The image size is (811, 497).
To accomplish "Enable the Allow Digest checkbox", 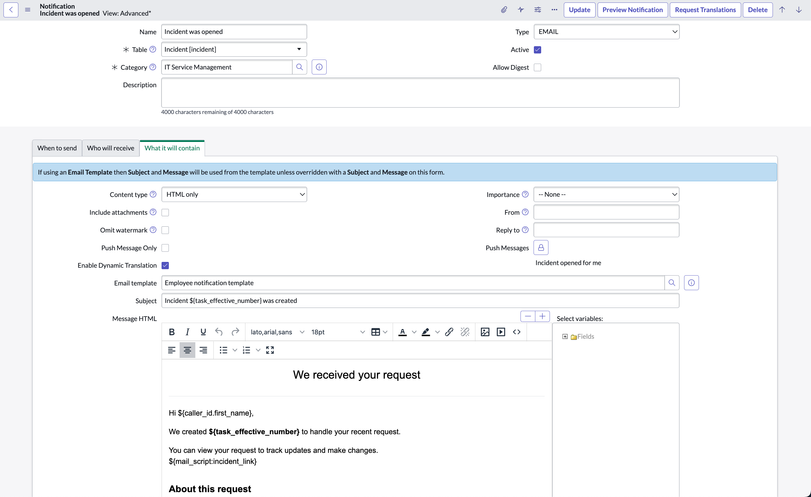I will pos(537,67).
